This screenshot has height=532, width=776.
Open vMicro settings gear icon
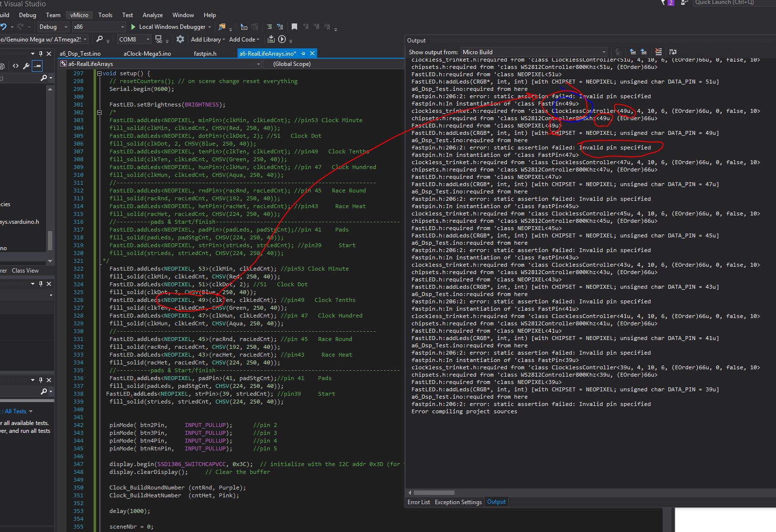tap(180, 39)
